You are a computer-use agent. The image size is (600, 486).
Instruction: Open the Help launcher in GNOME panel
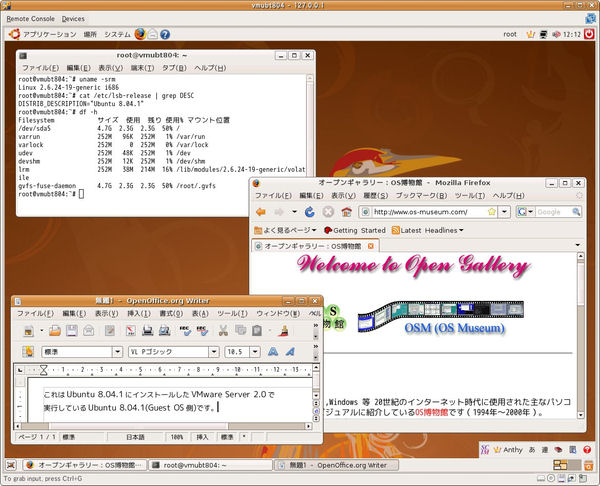pyautogui.click(x=165, y=34)
